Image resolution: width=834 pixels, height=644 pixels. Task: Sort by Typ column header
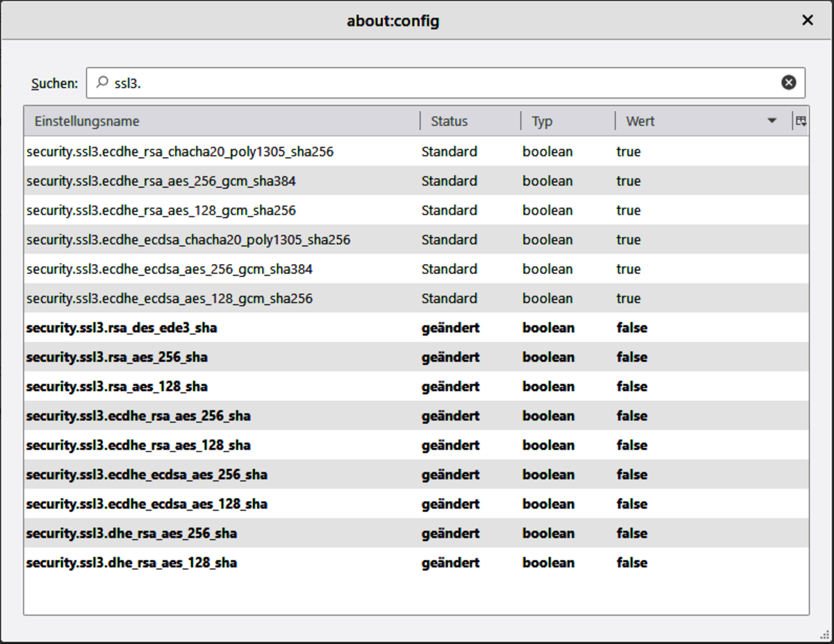tap(568, 121)
